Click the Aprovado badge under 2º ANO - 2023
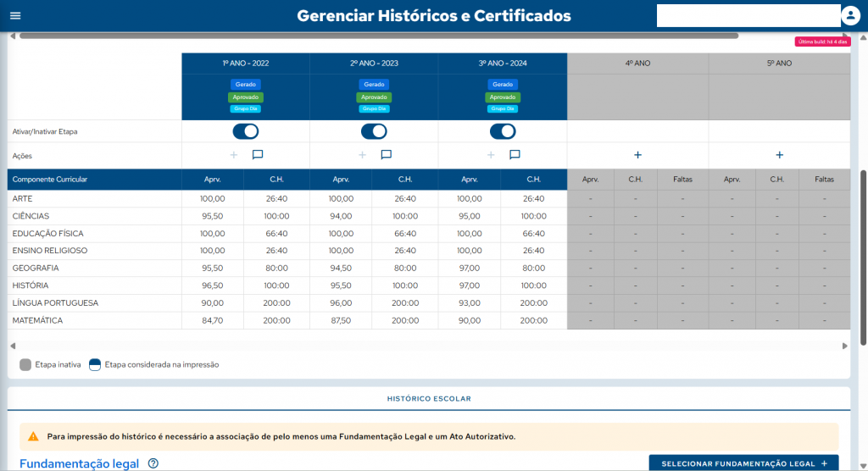The image size is (868, 471). (x=374, y=97)
